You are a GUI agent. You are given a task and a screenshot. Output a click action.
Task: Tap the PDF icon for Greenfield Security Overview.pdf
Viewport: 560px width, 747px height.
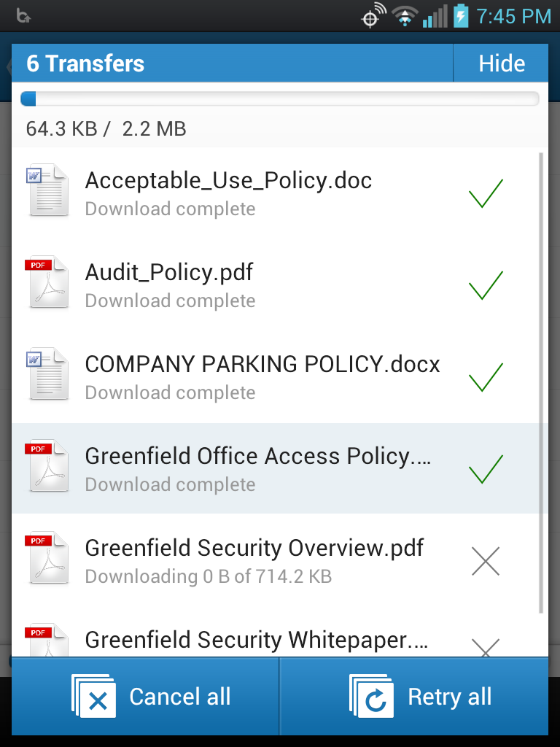point(47,558)
